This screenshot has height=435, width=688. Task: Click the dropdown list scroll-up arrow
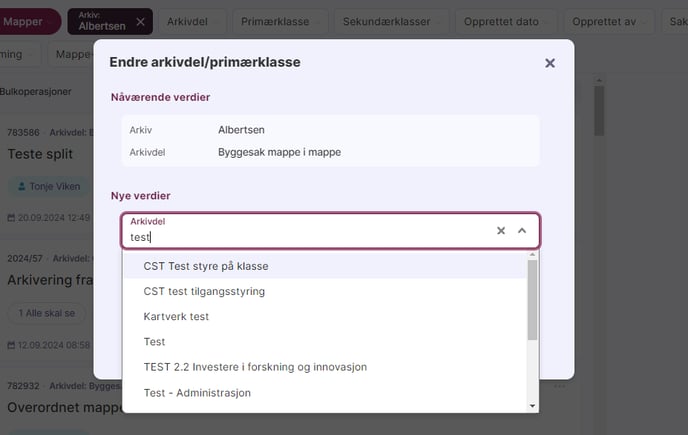[532, 255]
